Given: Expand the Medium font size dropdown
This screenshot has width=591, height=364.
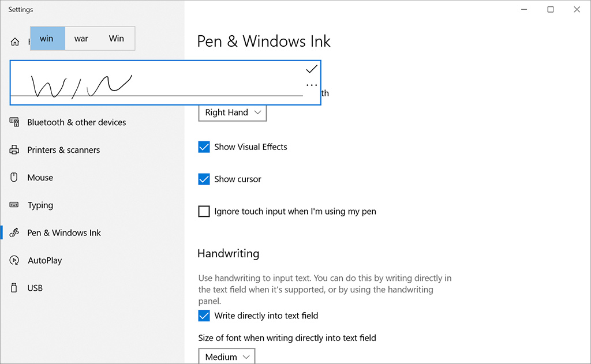Looking at the screenshot, I should [x=227, y=357].
